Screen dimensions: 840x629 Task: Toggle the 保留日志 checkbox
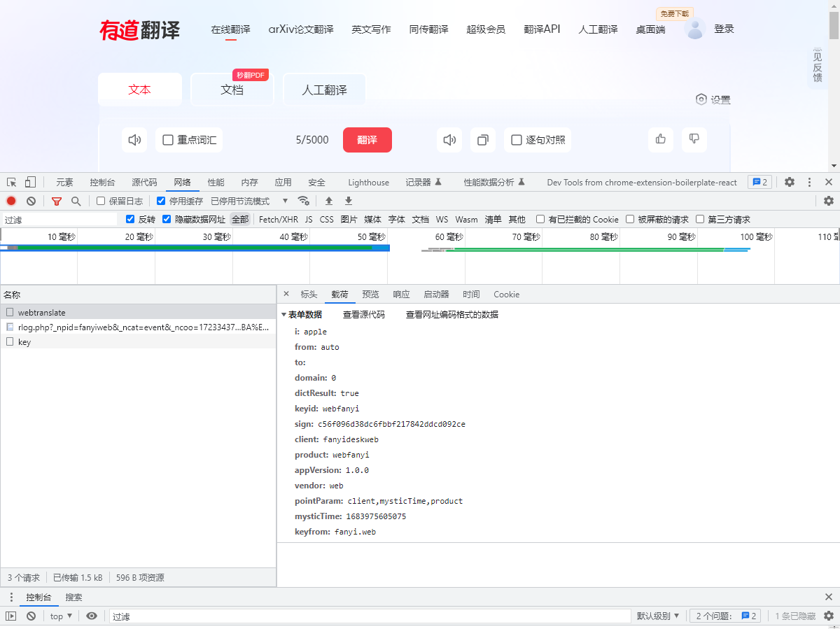point(101,201)
